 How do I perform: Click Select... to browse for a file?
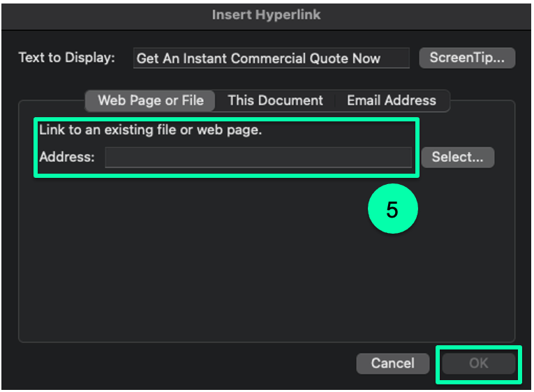(457, 157)
